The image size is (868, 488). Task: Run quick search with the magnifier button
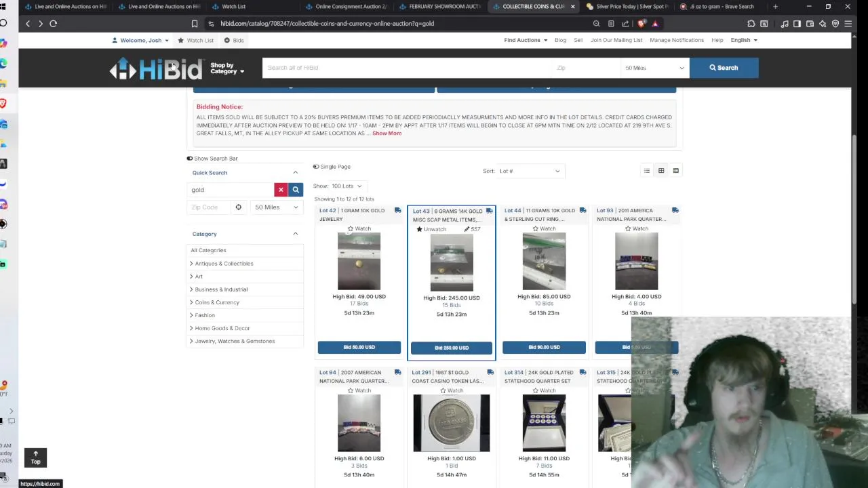tap(296, 190)
